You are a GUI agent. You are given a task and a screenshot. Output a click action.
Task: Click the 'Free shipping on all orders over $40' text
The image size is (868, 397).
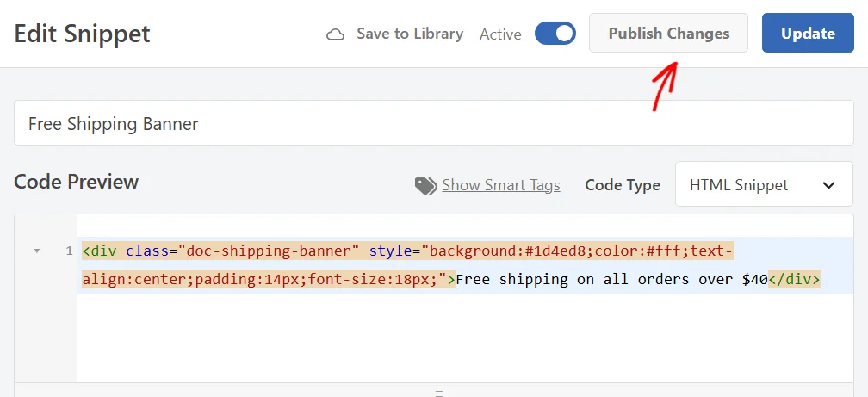611,279
